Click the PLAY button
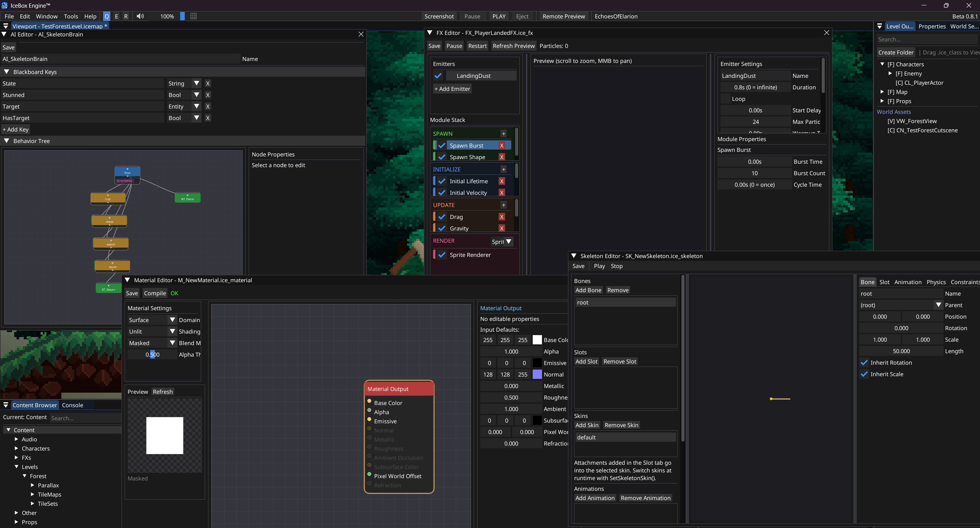This screenshot has height=528, width=980. click(499, 16)
